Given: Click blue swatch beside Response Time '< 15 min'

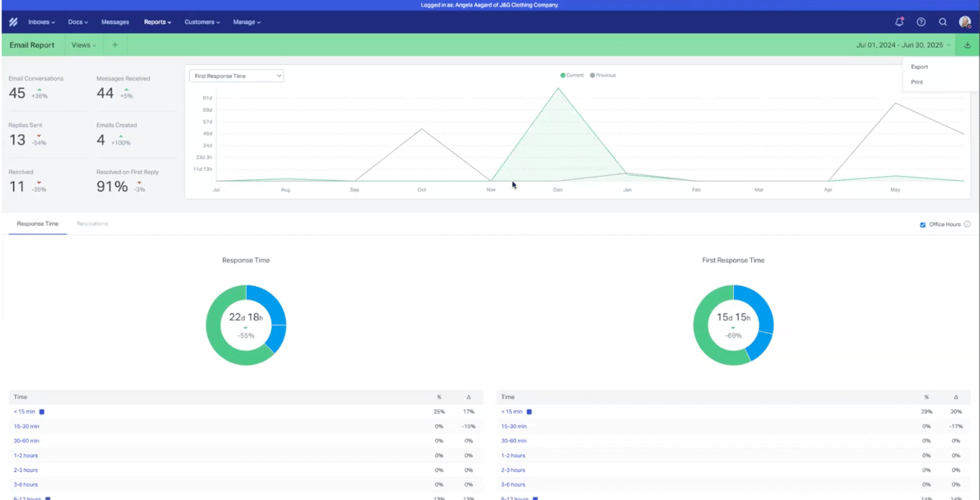Looking at the screenshot, I should click(x=42, y=412).
